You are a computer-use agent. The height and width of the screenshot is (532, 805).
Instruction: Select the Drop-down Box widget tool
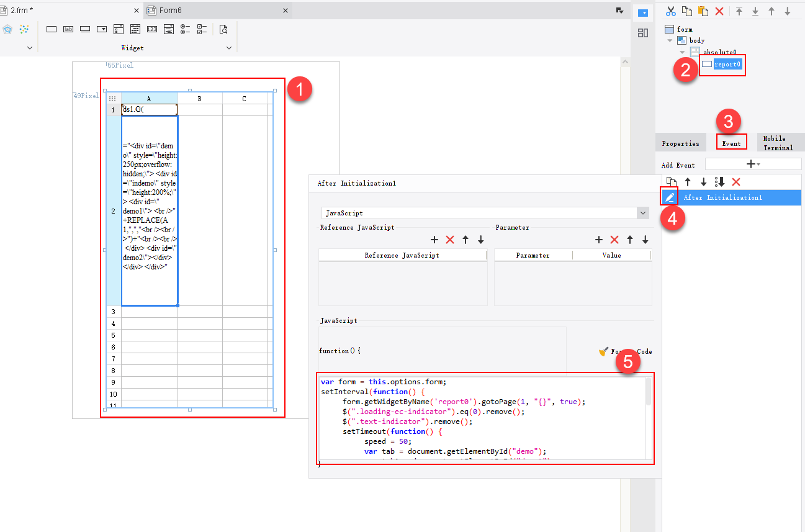(x=101, y=29)
